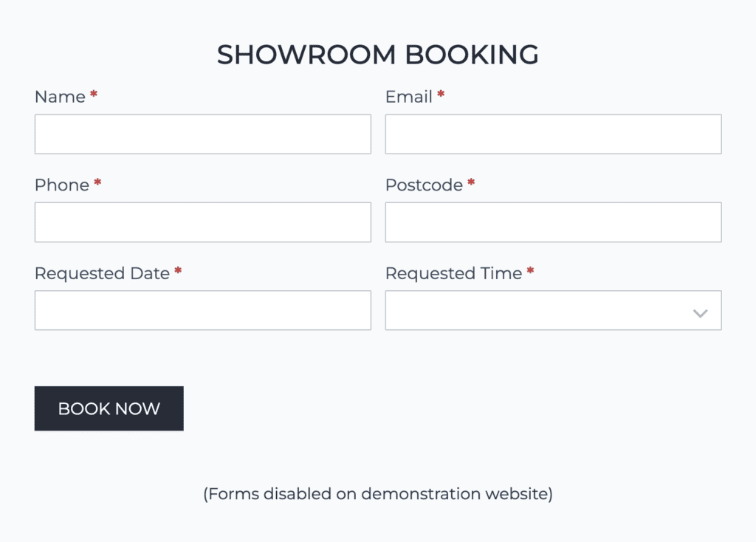Click the SHOWROOM BOOKING heading
756x542 pixels.
[x=377, y=55]
